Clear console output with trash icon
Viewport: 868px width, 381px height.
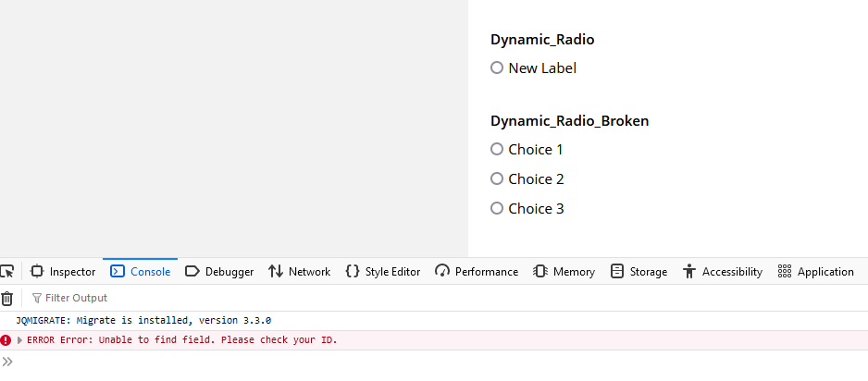point(7,298)
